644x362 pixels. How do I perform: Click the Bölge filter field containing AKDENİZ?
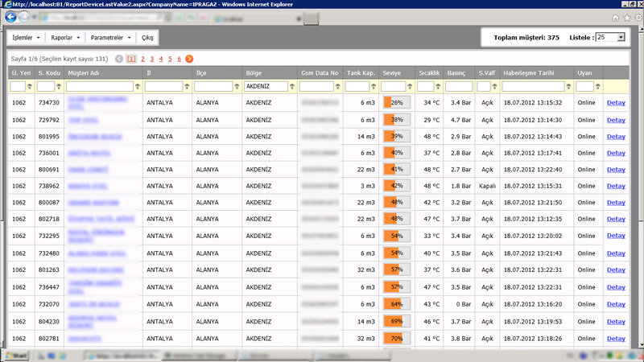point(265,86)
